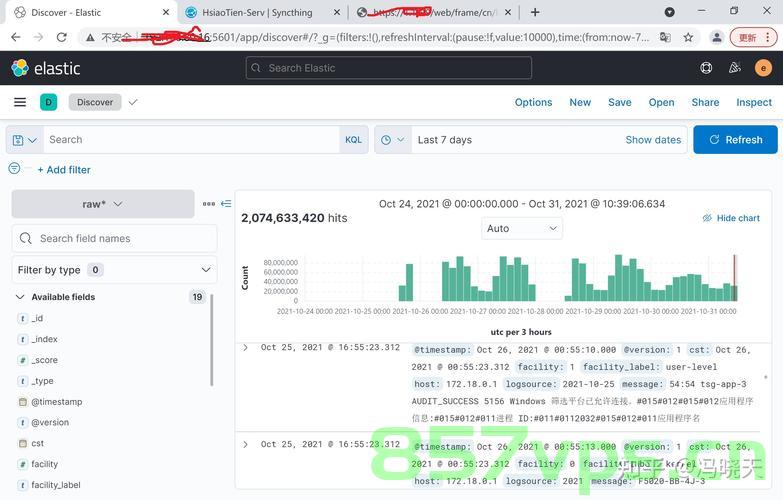The height and width of the screenshot is (500, 783).
Task: Reload the page in the browser
Action: coord(61,37)
